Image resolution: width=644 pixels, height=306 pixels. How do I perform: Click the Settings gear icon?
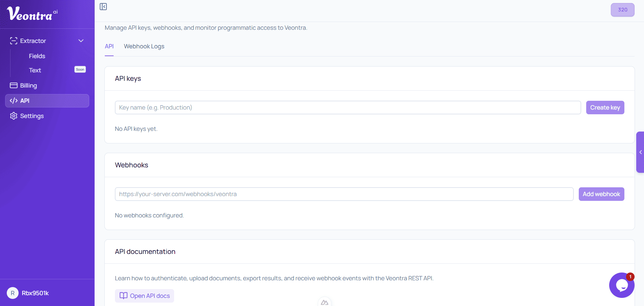click(x=14, y=116)
